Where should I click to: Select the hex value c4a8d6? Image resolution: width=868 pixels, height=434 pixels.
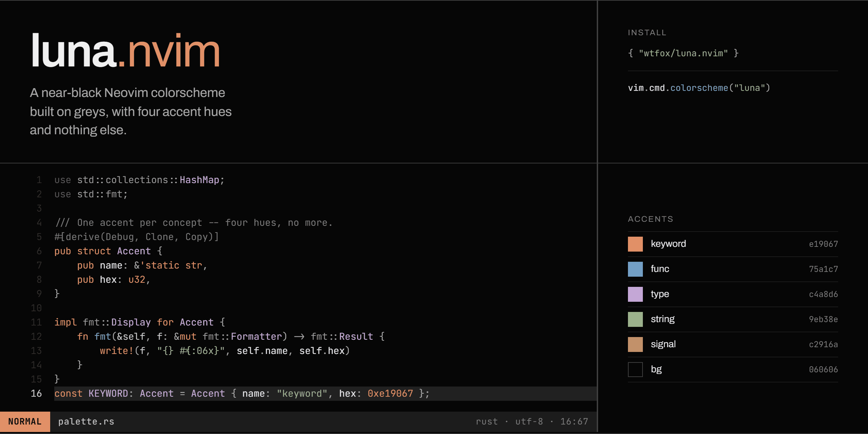[823, 294]
